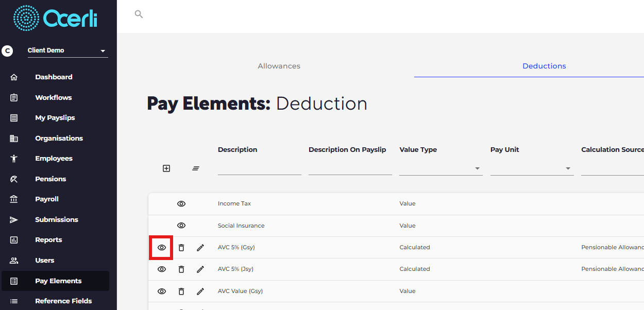Screen dimensions: 644x310
Task: Click Calculated in AVC 5% (Gsy) row
Action: pyautogui.click(x=415, y=248)
